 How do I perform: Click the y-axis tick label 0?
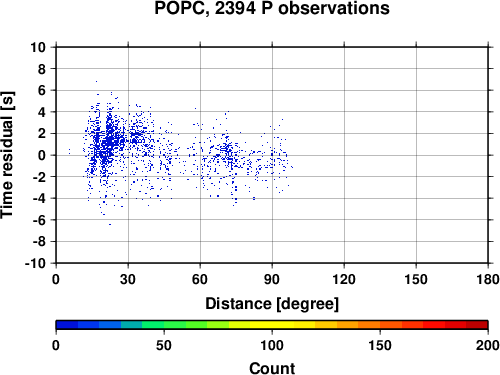point(42,155)
